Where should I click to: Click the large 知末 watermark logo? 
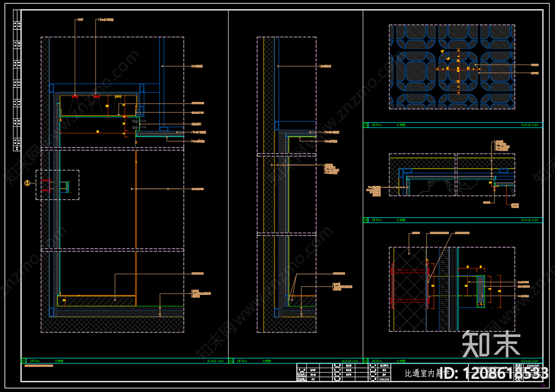(491, 344)
